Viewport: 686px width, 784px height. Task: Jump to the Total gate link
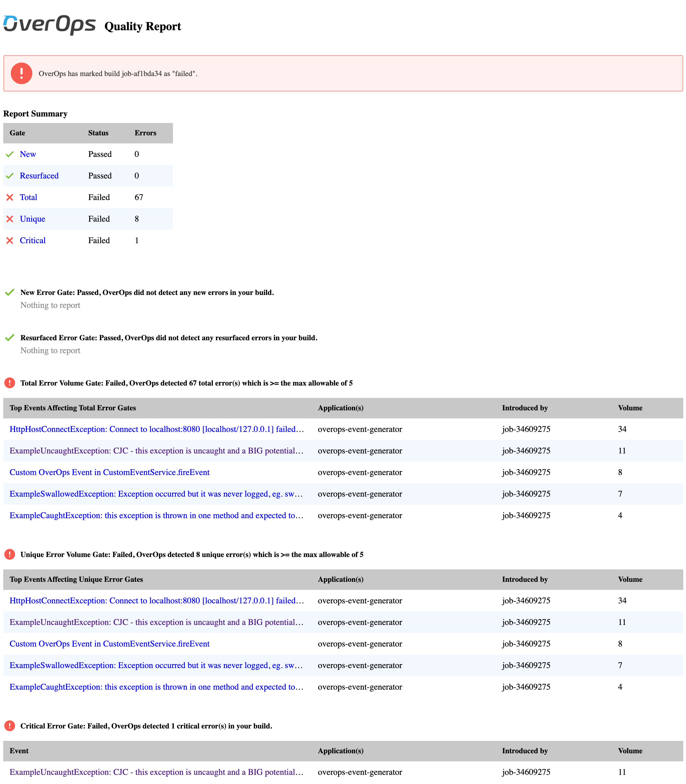pos(28,197)
